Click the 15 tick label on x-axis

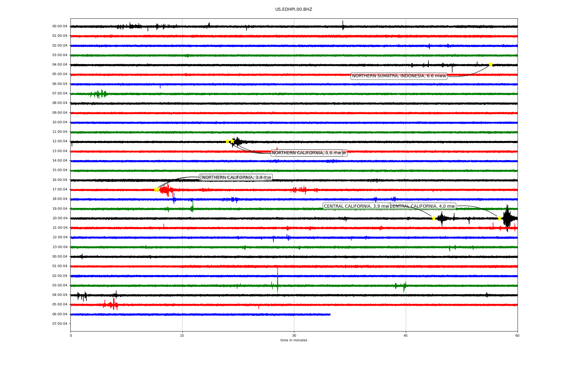182,335
